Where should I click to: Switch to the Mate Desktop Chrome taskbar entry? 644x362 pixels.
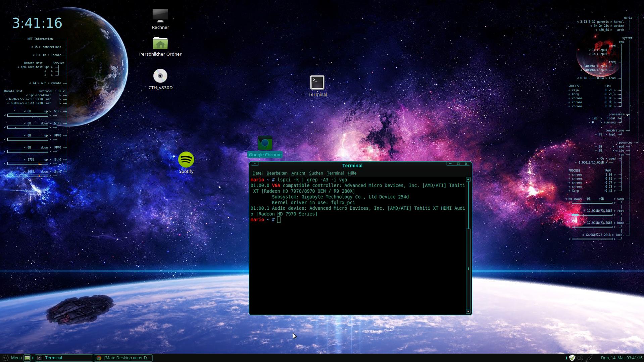pos(123,358)
